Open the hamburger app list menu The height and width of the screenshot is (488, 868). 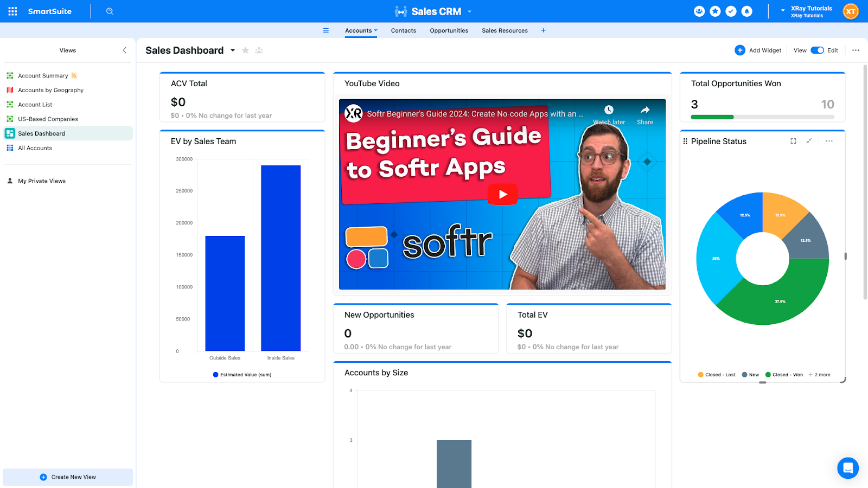pos(326,30)
